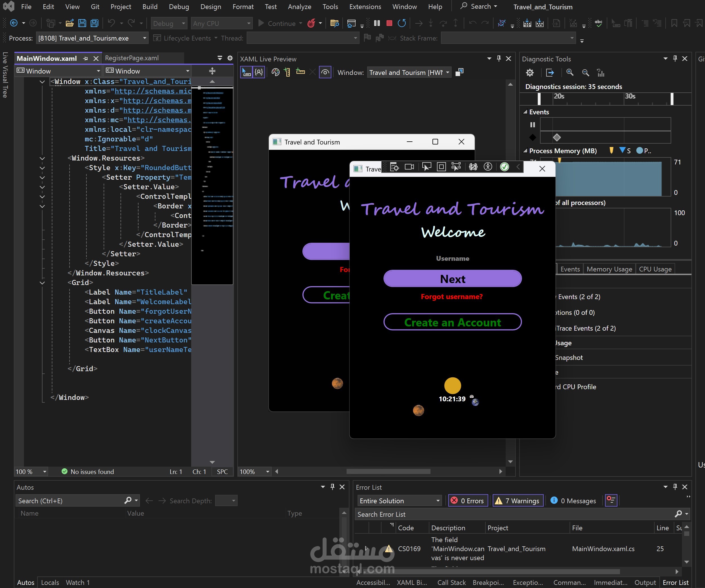Collapse the Events section in Diagnostic Tools
705x588 pixels.
(x=525, y=112)
